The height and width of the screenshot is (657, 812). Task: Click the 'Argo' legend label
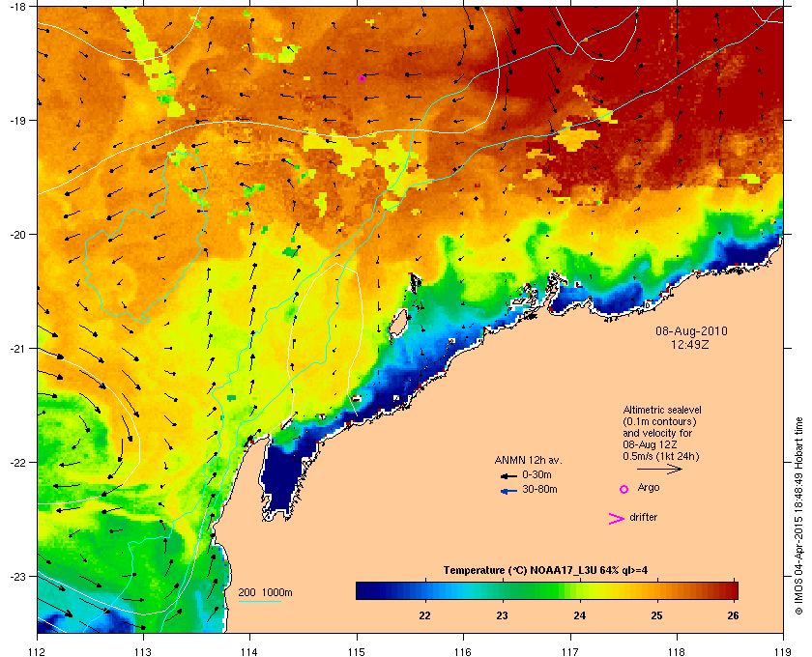pyautogui.click(x=649, y=487)
